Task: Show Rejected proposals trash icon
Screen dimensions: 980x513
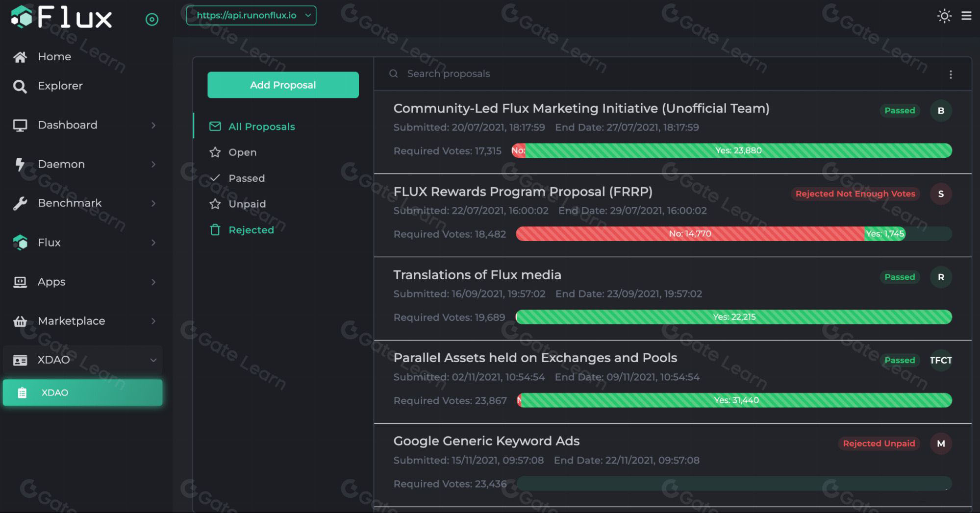Action: pos(215,230)
